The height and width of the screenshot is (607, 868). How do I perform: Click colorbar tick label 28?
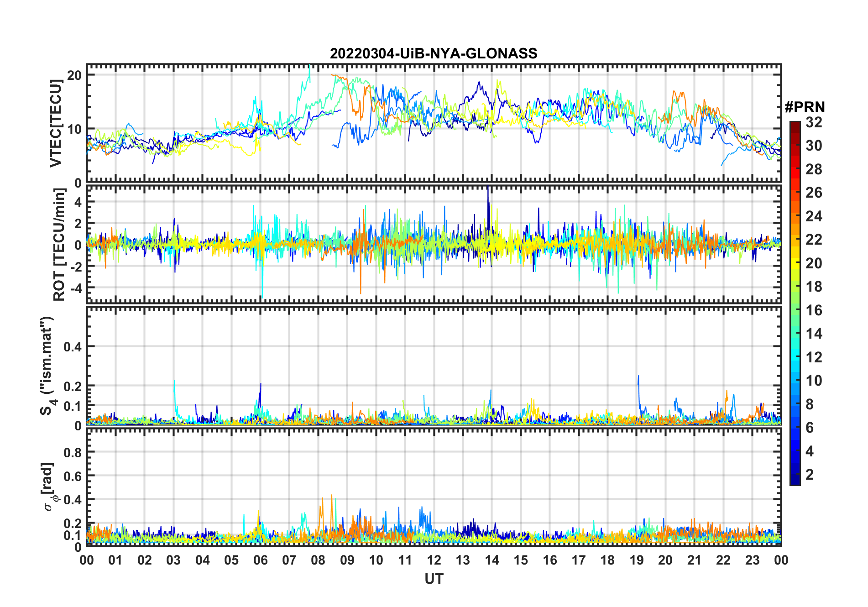coord(814,169)
